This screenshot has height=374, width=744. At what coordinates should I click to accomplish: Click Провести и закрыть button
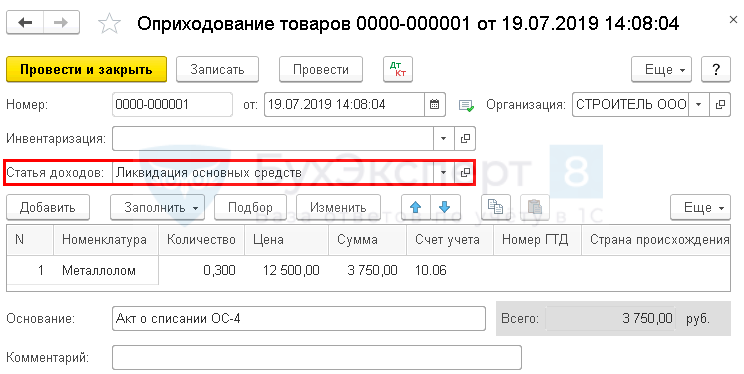click(x=86, y=69)
